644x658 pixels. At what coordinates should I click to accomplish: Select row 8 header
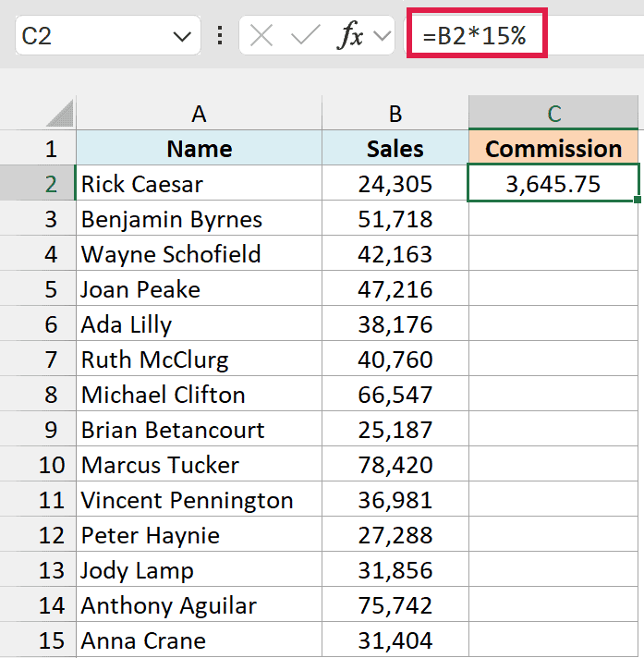point(38,394)
